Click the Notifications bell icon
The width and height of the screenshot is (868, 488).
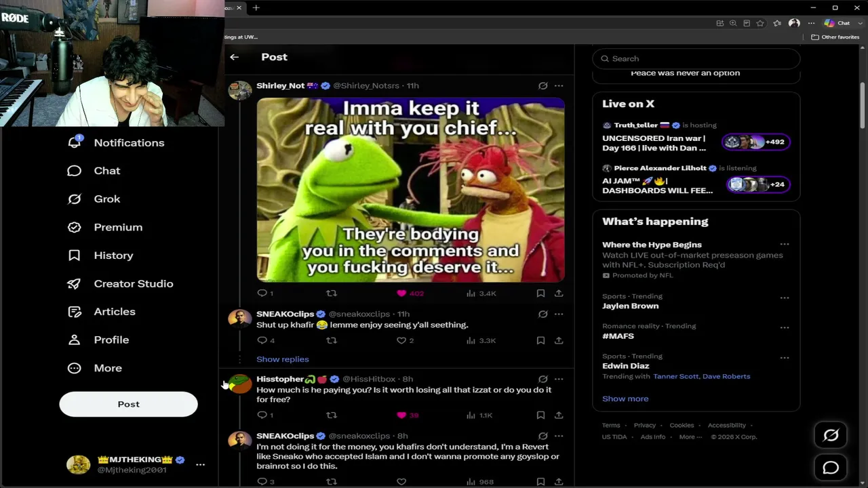tap(75, 142)
